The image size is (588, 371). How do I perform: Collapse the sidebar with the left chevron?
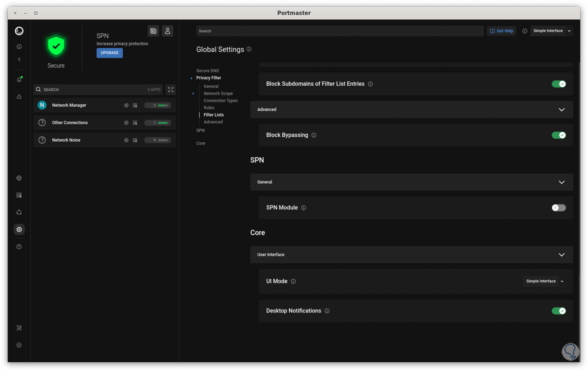(19, 60)
